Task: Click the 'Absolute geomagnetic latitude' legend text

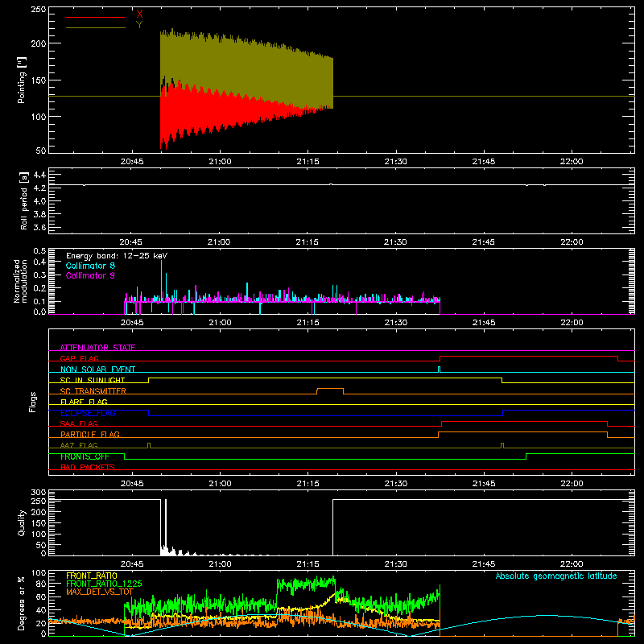Action: point(556,576)
